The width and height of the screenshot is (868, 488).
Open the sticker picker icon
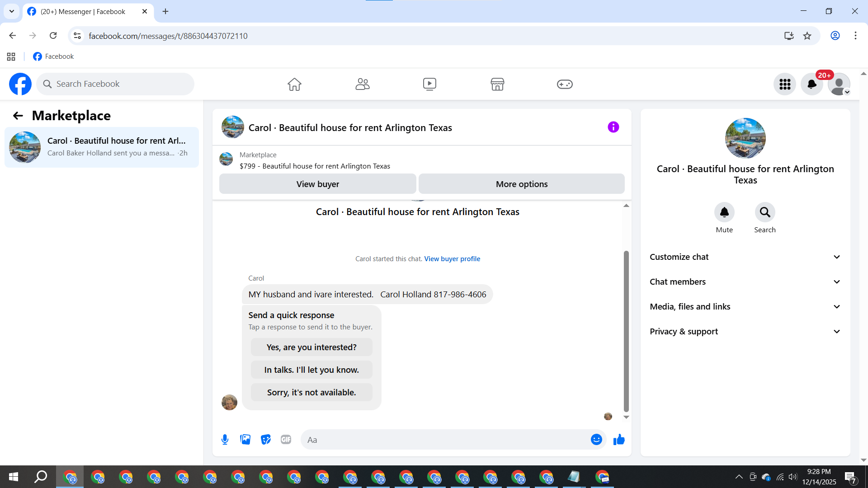point(265,439)
